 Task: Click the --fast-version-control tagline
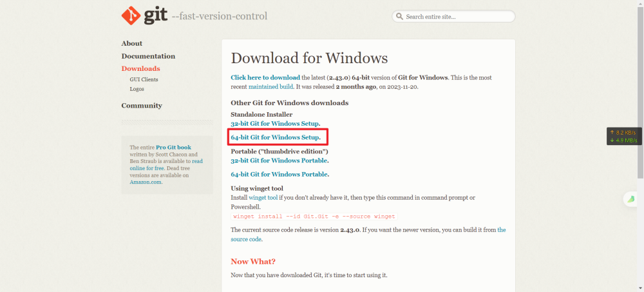pyautogui.click(x=220, y=16)
